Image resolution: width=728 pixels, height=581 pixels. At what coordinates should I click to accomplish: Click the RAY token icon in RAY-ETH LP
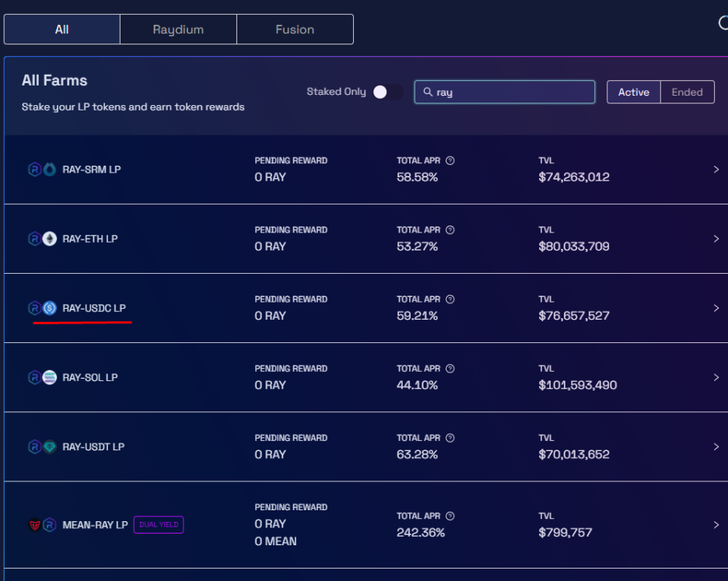coord(35,239)
